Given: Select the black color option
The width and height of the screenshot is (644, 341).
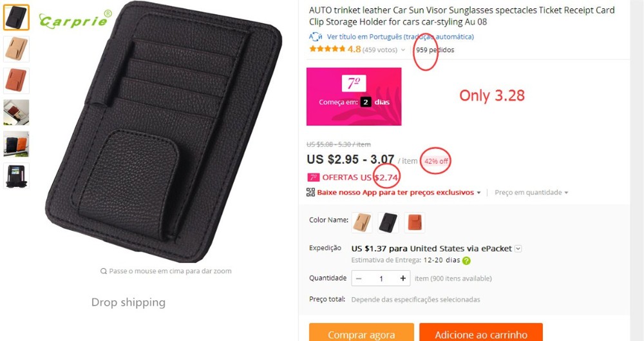Looking at the screenshot, I should [388, 222].
